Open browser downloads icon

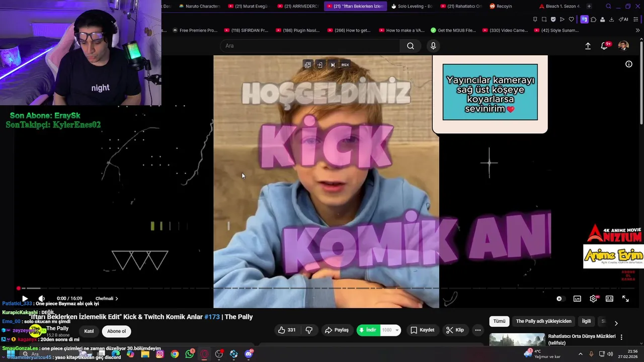[611, 19]
